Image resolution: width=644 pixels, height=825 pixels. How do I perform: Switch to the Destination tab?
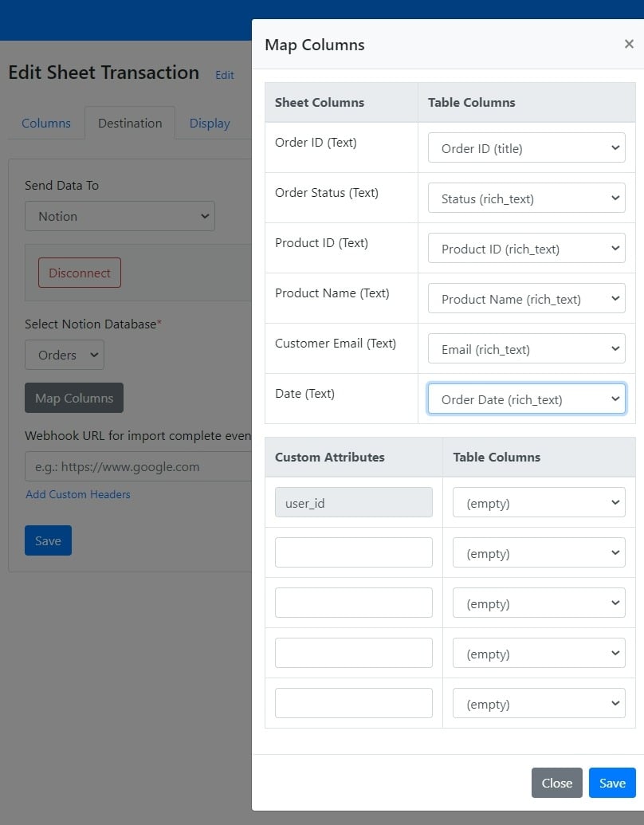tap(130, 123)
